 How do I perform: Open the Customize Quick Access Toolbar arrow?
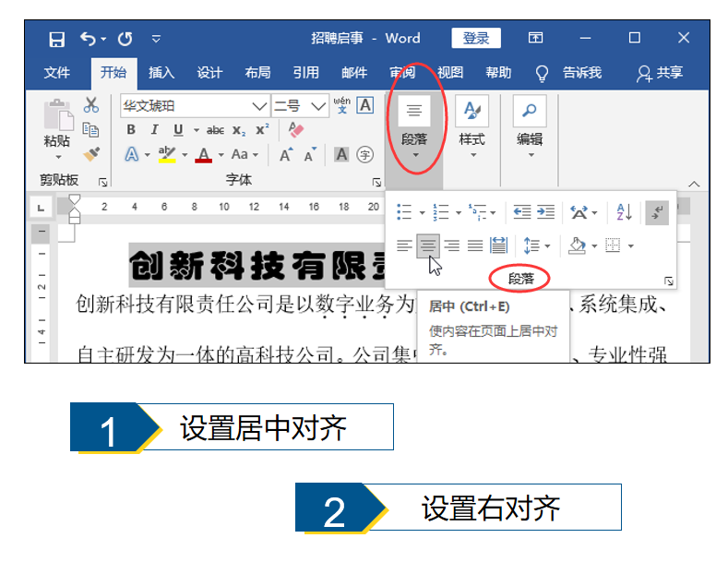[x=156, y=39]
